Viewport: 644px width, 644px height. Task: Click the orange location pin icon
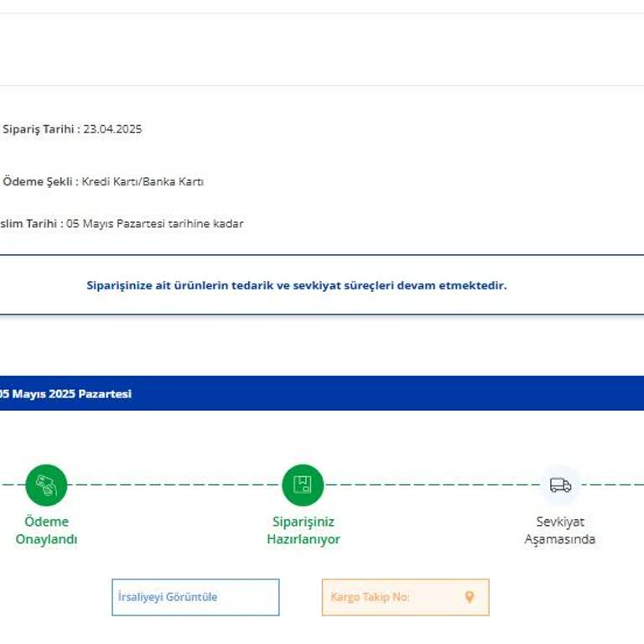coord(470,597)
